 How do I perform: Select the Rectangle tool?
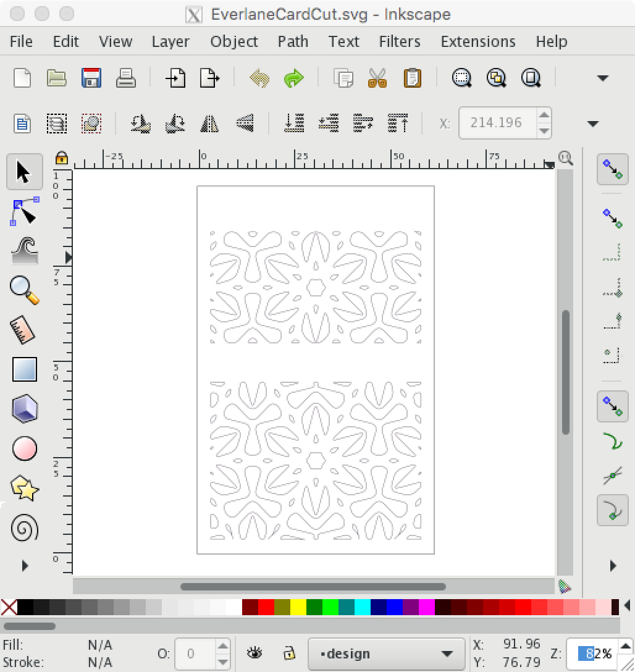25,369
